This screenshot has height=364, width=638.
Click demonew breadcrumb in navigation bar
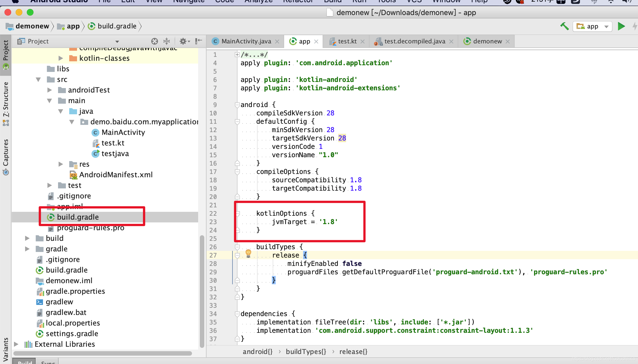tap(27, 26)
